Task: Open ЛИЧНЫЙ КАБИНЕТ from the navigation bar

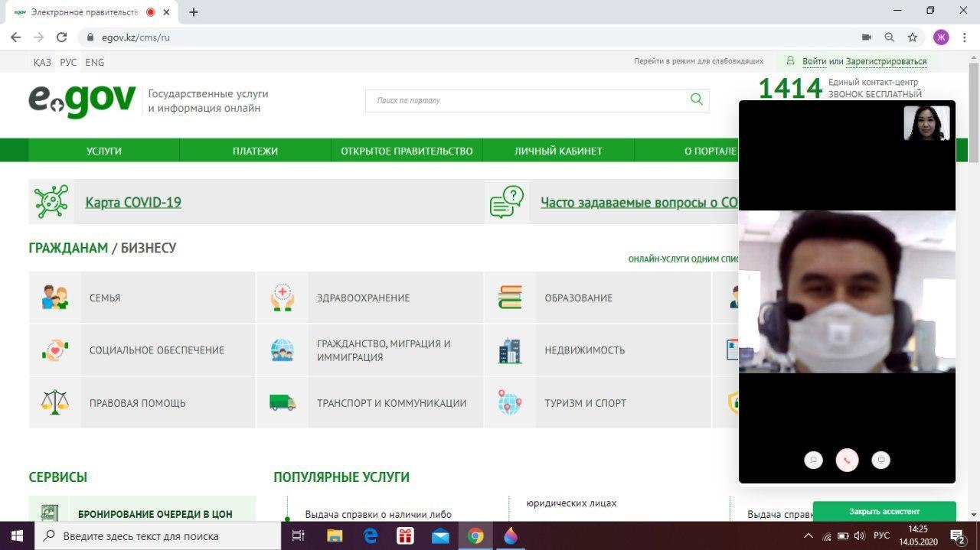Action: (x=557, y=151)
